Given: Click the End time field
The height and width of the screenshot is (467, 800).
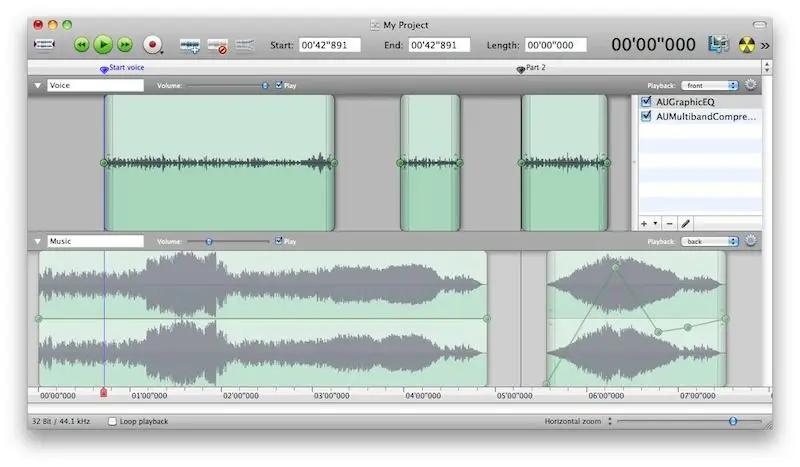Looking at the screenshot, I should [439, 45].
